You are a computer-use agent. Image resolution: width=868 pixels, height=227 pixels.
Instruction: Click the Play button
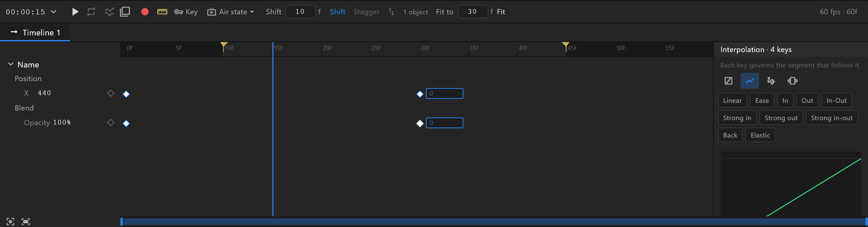(75, 12)
